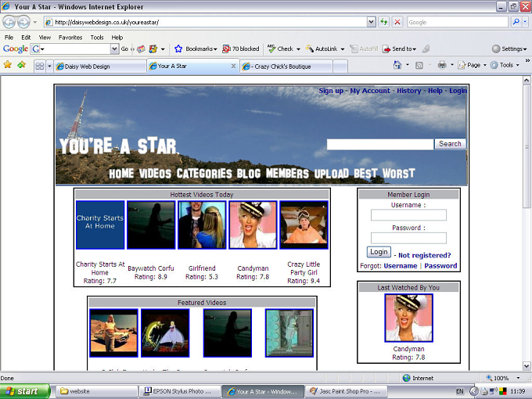The width and height of the screenshot is (532, 399).
Task: Refresh the page with the green arrows icon
Action: tap(383, 22)
